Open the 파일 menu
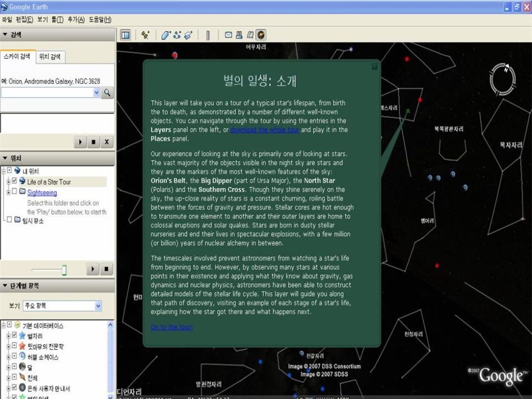Screen dimensions: 532x399 pos(7,20)
